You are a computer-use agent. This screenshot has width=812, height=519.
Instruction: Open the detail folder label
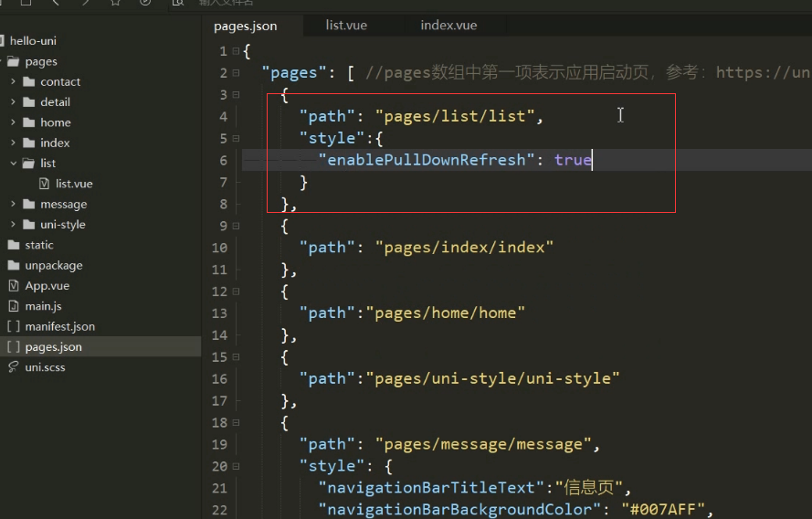click(x=55, y=102)
